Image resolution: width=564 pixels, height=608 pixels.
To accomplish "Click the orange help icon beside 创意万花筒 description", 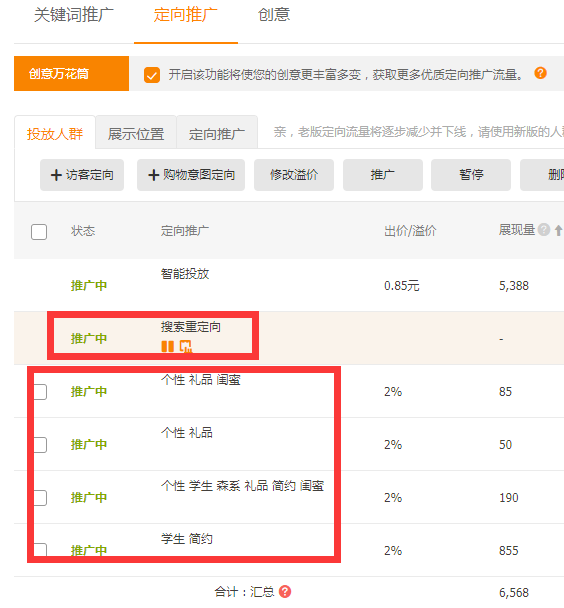I will pos(540,73).
